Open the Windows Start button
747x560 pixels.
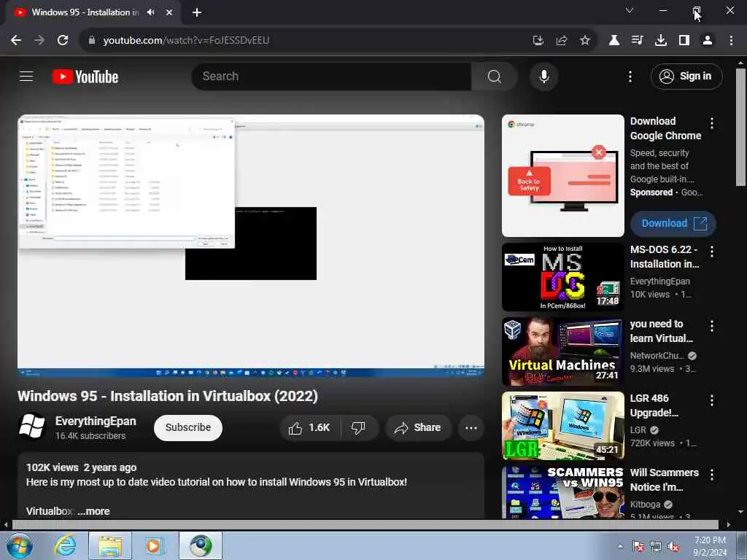coord(20,545)
